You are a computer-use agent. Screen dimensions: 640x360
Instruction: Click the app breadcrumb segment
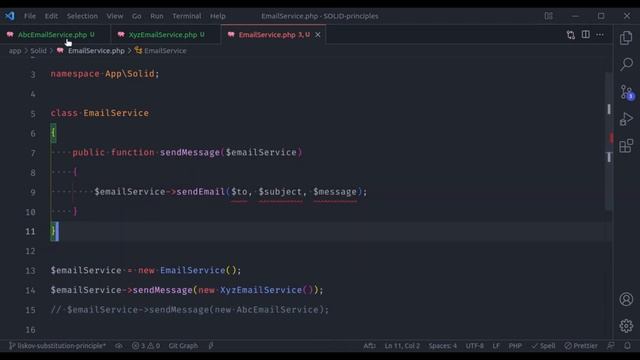15,51
